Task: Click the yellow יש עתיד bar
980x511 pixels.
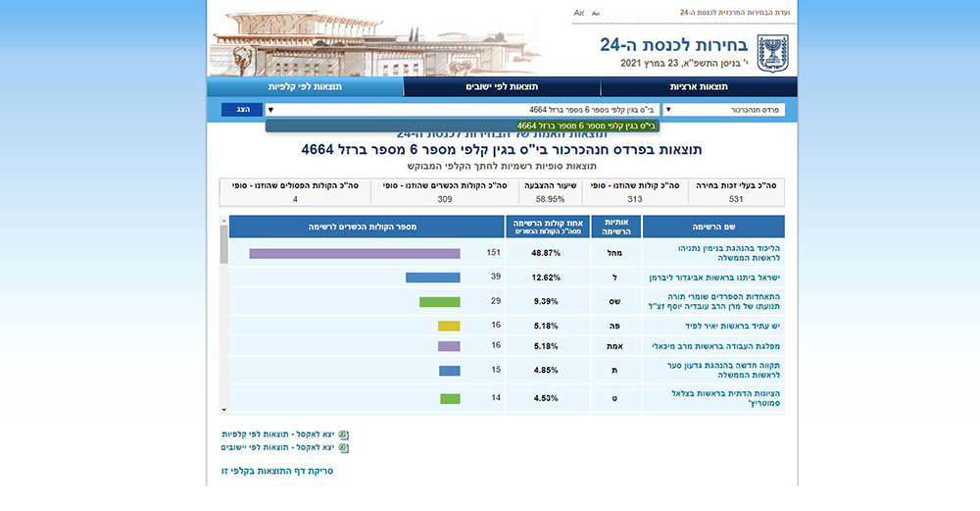Action: [449, 326]
